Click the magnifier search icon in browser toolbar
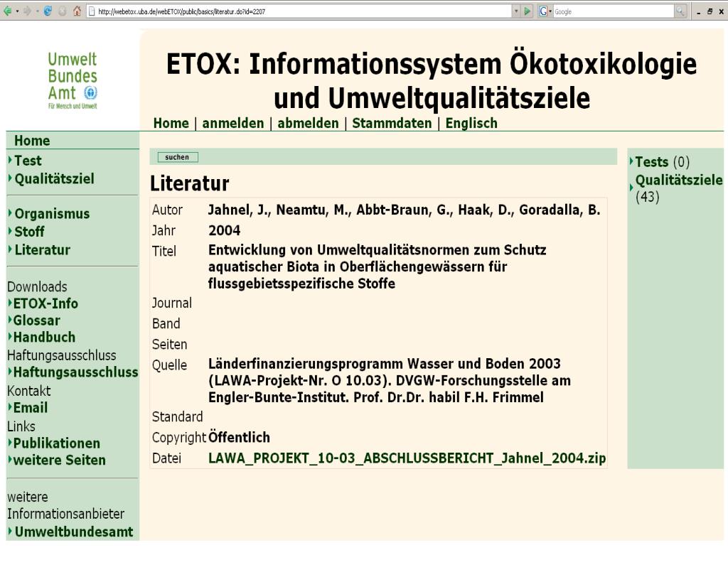 point(680,11)
